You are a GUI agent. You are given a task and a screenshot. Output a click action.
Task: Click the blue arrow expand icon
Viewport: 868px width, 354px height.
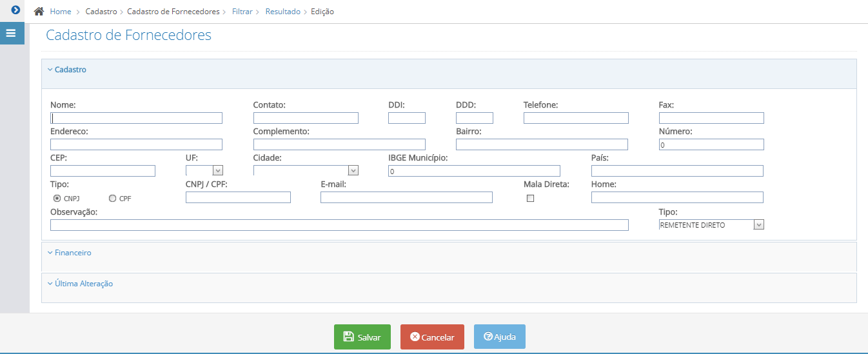pos(15,10)
